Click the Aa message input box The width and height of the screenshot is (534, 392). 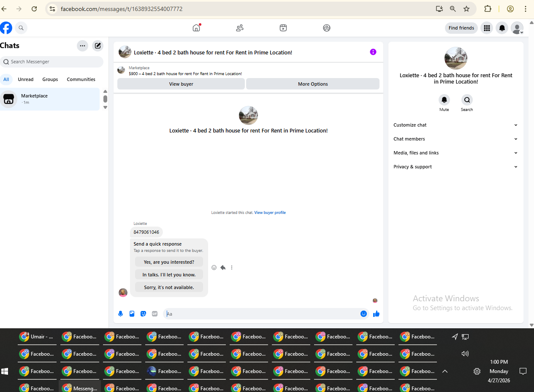click(x=262, y=314)
